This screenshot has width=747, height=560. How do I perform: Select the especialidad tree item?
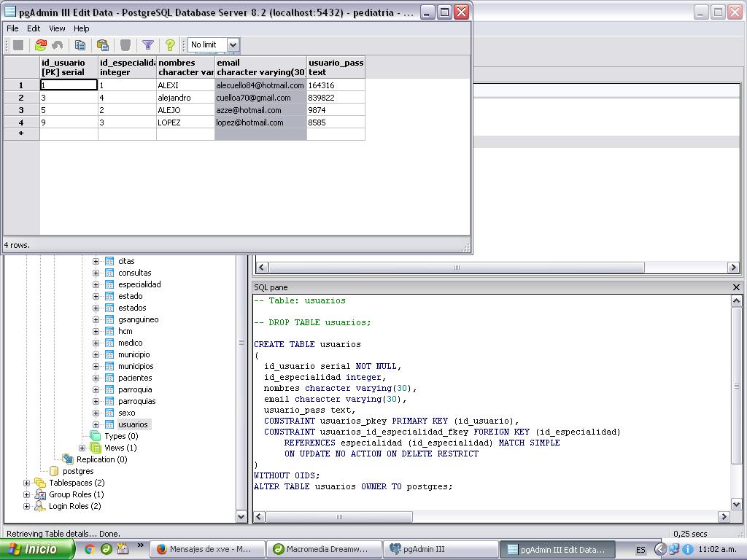[x=139, y=285]
